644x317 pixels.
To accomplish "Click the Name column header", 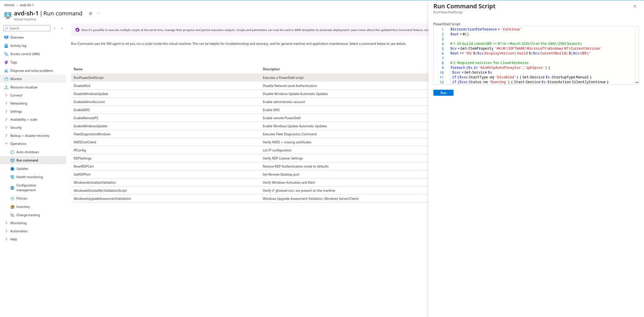I will [78, 69].
